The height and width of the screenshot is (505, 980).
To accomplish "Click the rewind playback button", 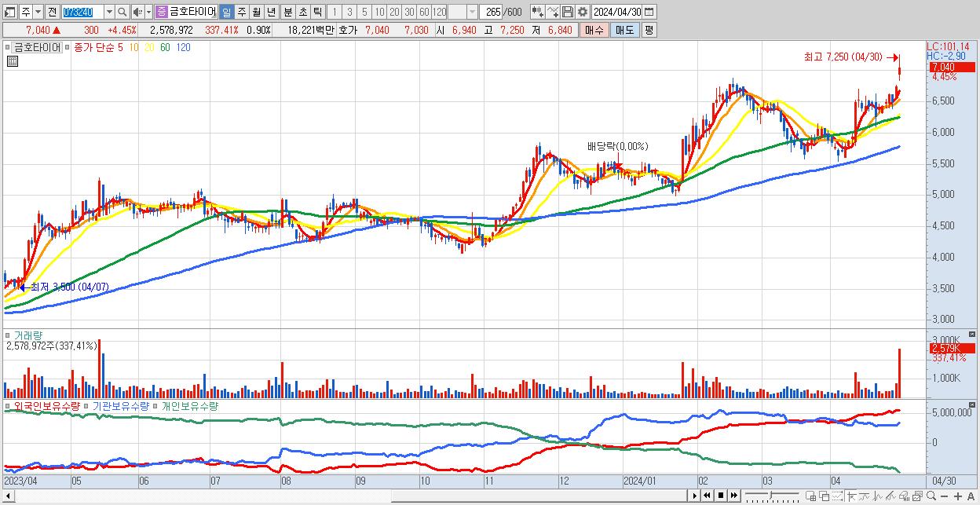I will [707, 496].
